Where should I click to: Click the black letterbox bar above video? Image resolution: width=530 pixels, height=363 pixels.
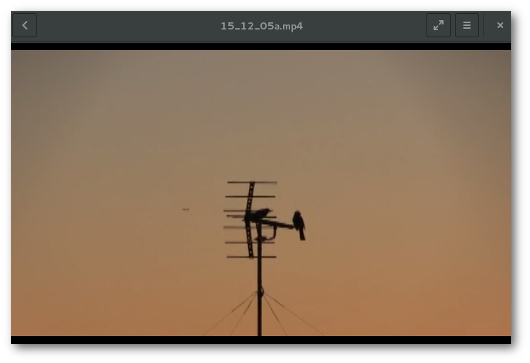point(261,47)
